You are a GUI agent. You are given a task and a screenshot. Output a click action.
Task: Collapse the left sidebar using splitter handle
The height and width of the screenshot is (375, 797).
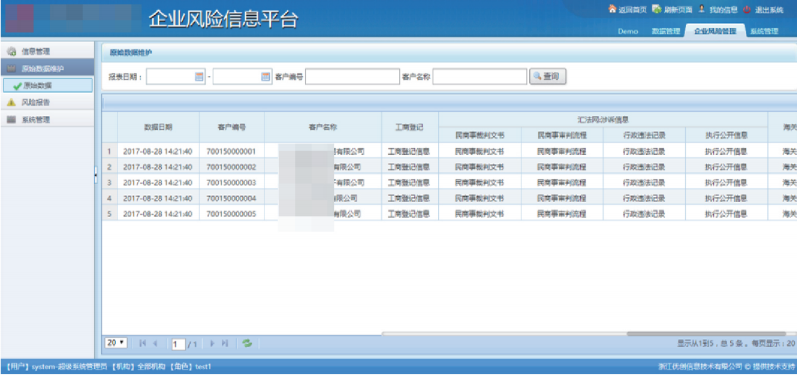pos(96,174)
